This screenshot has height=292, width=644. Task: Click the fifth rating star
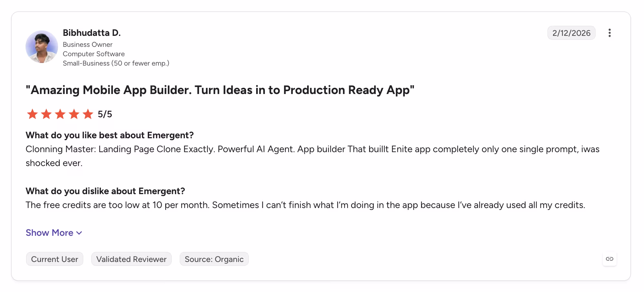(x=88, y=114)
